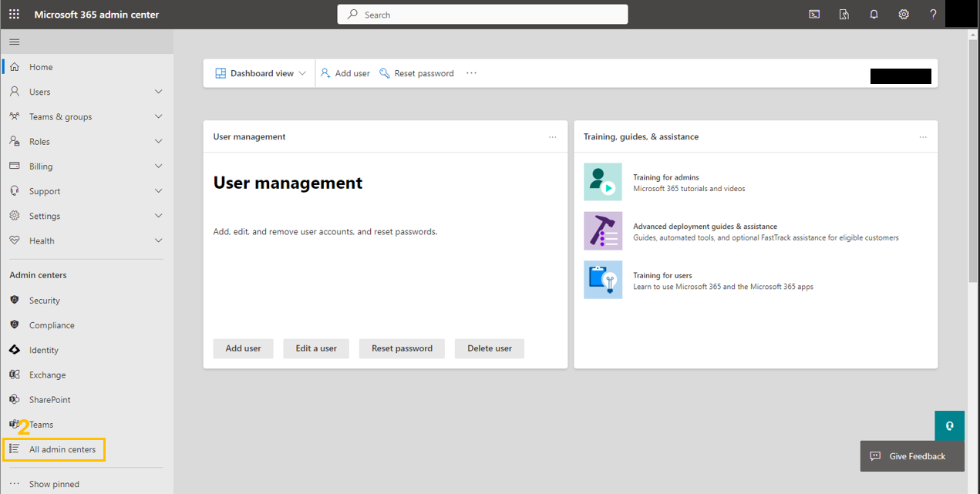Click the document icon in top bar

[x=844, y=14]
